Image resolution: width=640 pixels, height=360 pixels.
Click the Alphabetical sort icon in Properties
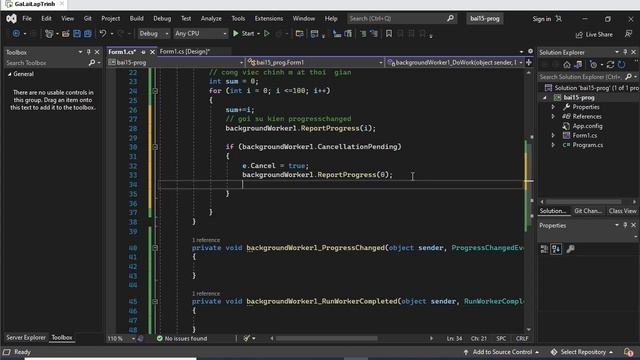tap(556, 249)
